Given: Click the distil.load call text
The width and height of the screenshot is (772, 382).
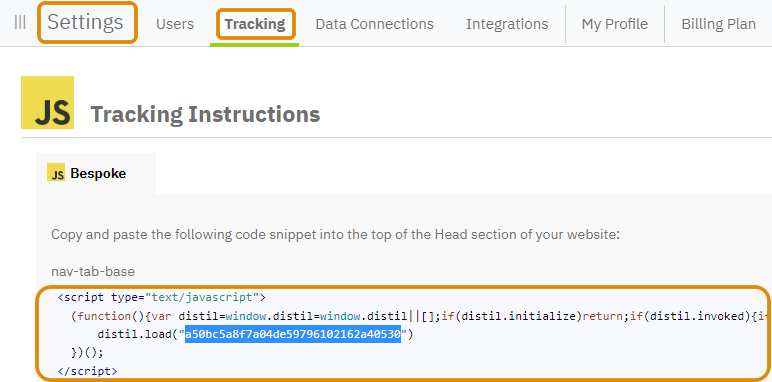Looking at the screenshot, I should [x=255, y=335].
